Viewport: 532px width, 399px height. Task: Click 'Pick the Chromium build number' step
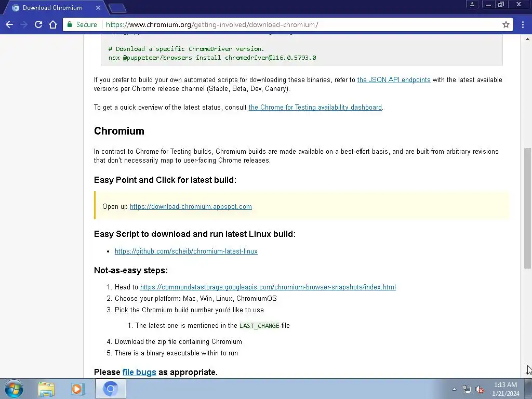click(189, 310)
